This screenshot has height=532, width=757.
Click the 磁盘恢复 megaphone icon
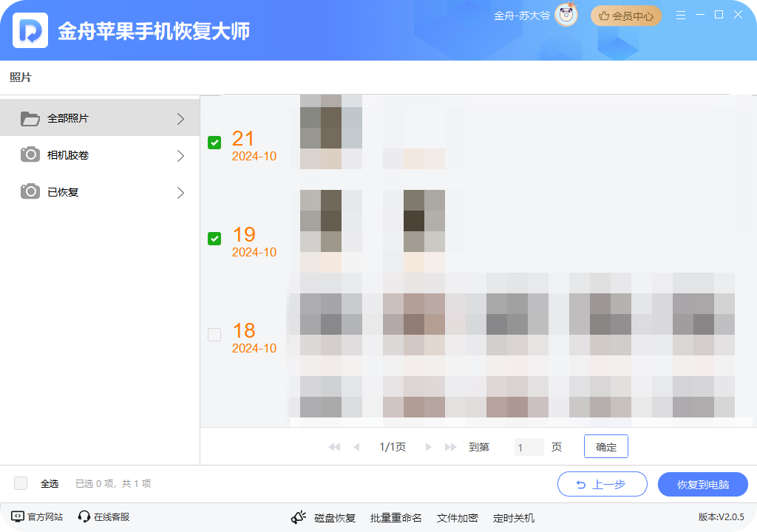tap(299, 518)
